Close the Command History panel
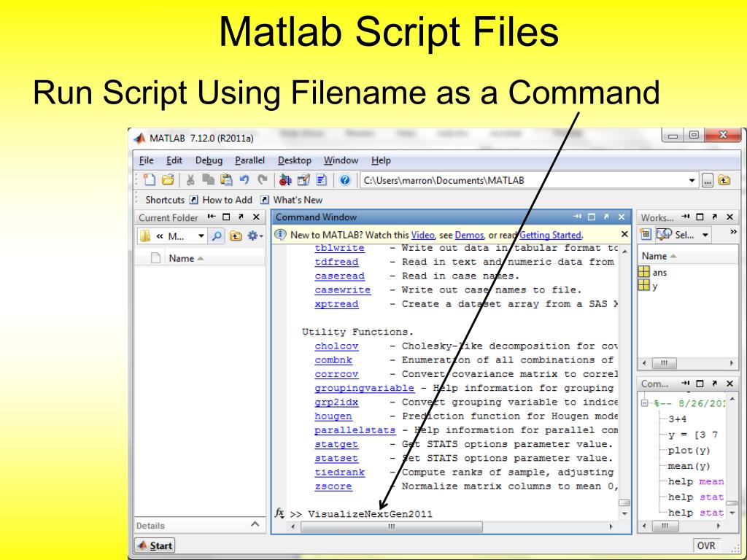Image resolution: width=747 pixels, height=560 pixels. (729, 384)
